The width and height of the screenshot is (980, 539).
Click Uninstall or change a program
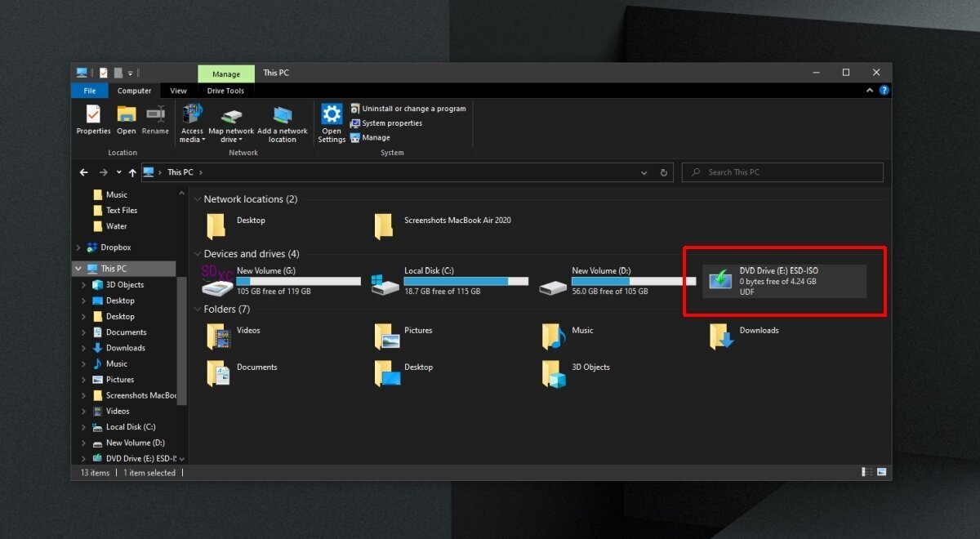tap(408, 109)
